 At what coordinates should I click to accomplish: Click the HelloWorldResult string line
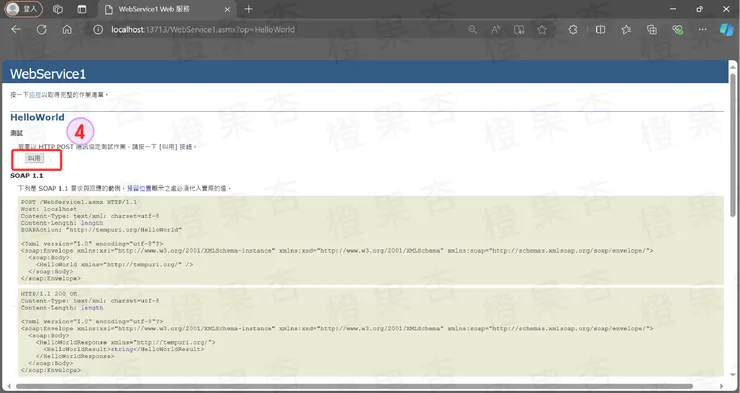coord(124,349)
